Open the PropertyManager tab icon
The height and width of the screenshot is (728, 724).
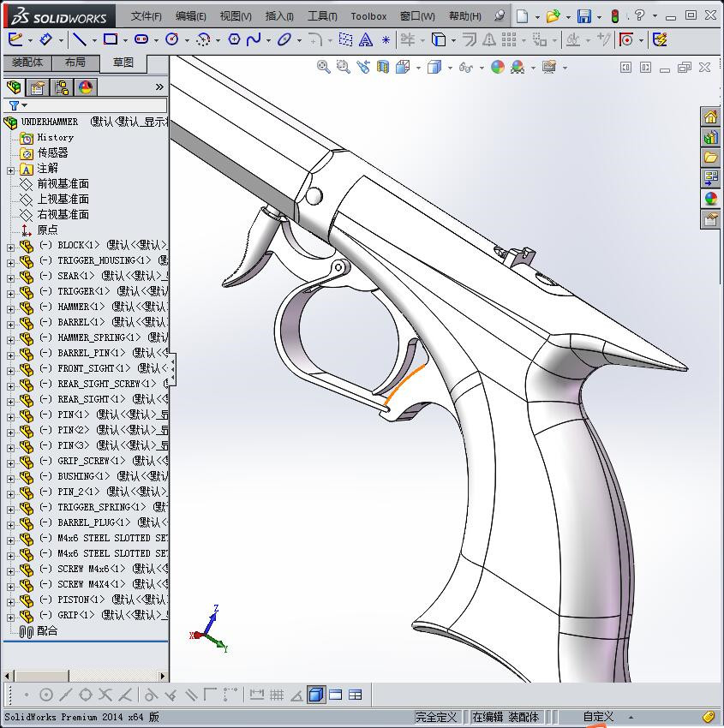[x=38, y=87]
